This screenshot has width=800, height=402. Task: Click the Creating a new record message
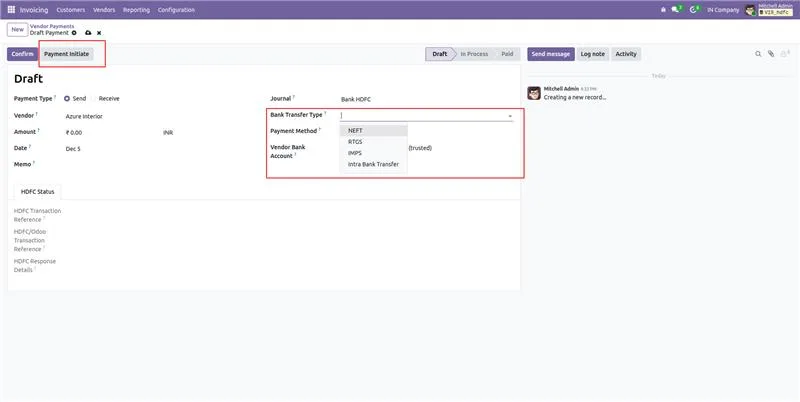coord(575,97)
